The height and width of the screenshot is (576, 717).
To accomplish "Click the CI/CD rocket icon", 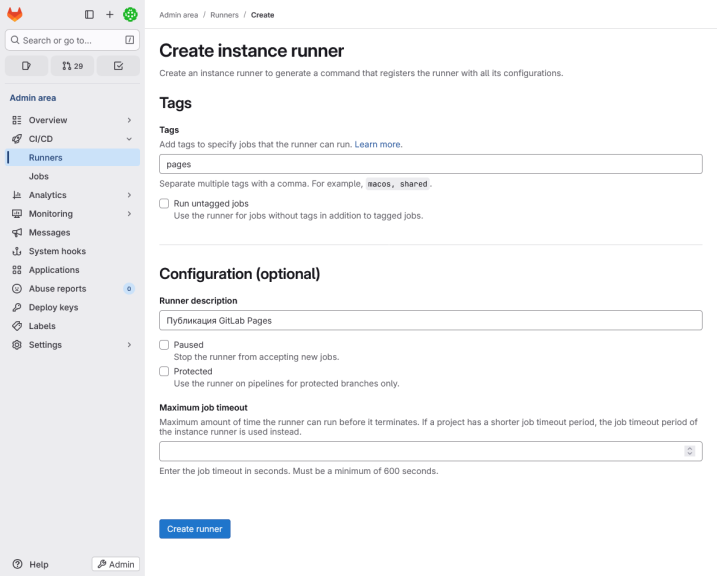I will point(17,139).
